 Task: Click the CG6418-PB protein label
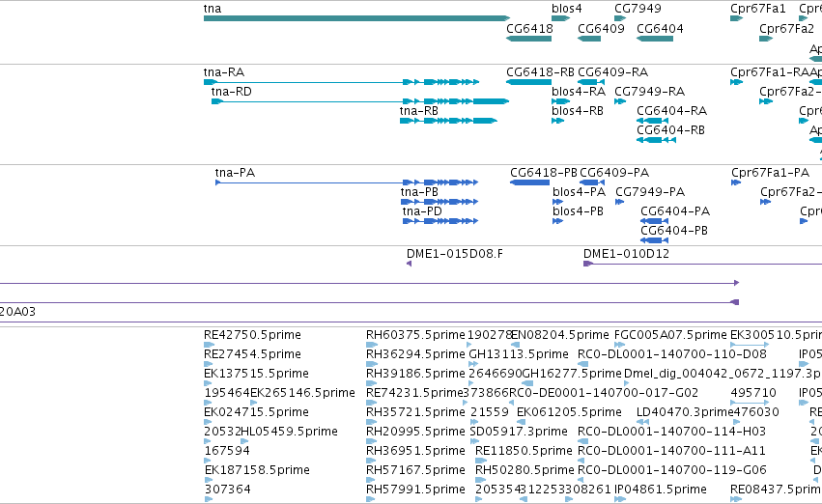[x=544, y=173]
